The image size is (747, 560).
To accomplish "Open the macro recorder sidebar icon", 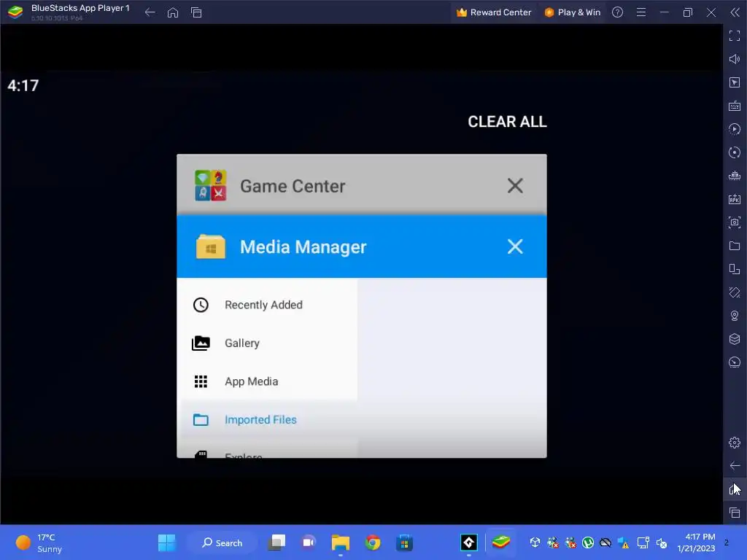I will [734, 129].
